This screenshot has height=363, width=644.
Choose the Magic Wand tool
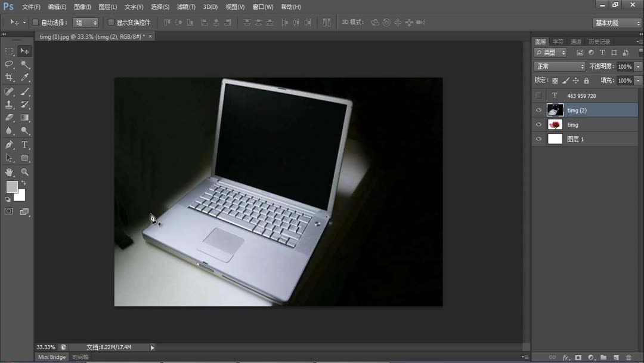tap(24, 64)
